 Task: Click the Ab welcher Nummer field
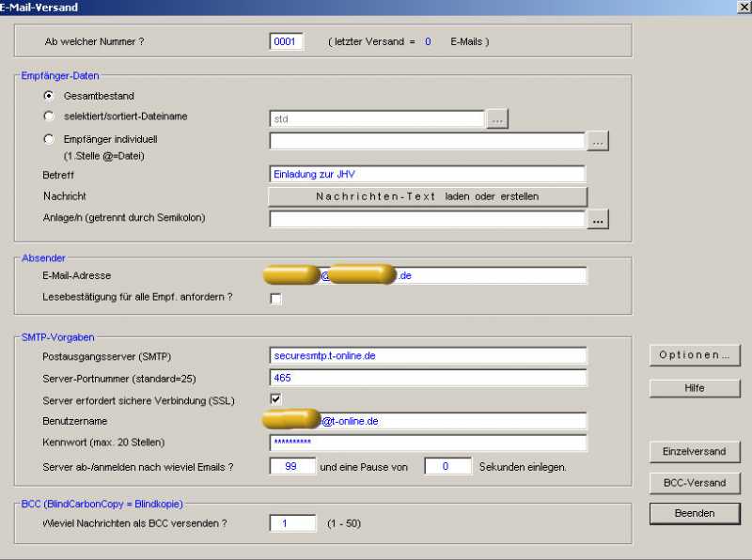click(286, 41)
